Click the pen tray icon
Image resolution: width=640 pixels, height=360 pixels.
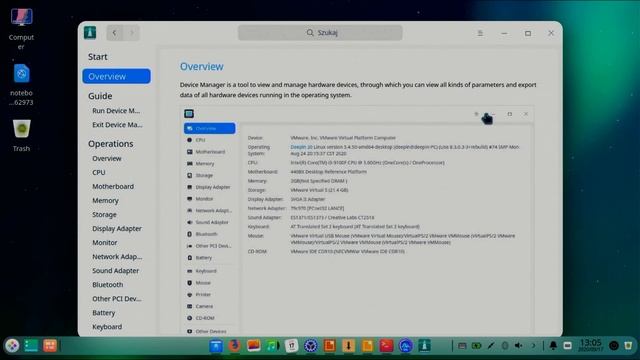coord(491,346)
